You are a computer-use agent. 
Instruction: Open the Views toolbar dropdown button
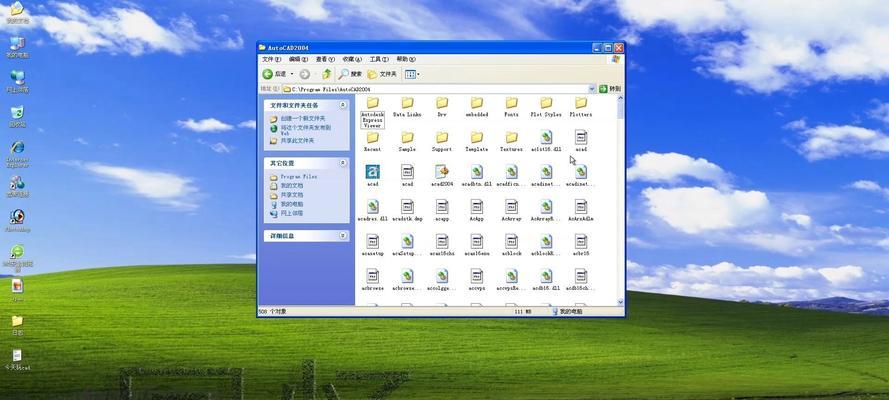click(412, 74)
